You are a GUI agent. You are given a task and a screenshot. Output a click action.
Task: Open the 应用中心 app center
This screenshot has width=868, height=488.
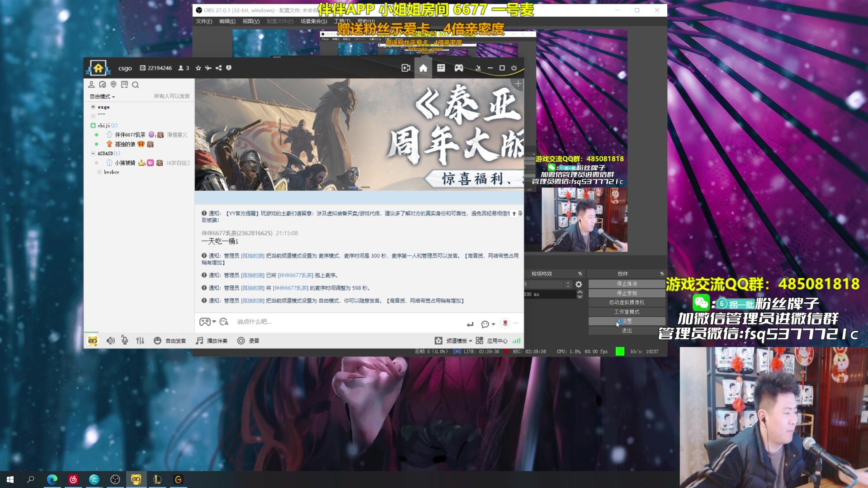492,341
